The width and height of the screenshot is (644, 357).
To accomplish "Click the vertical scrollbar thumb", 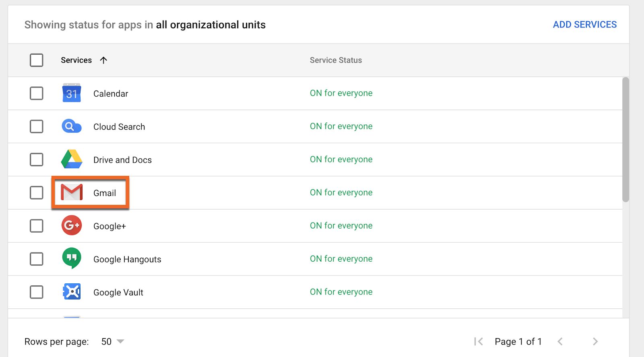I will tap(625, 139).
